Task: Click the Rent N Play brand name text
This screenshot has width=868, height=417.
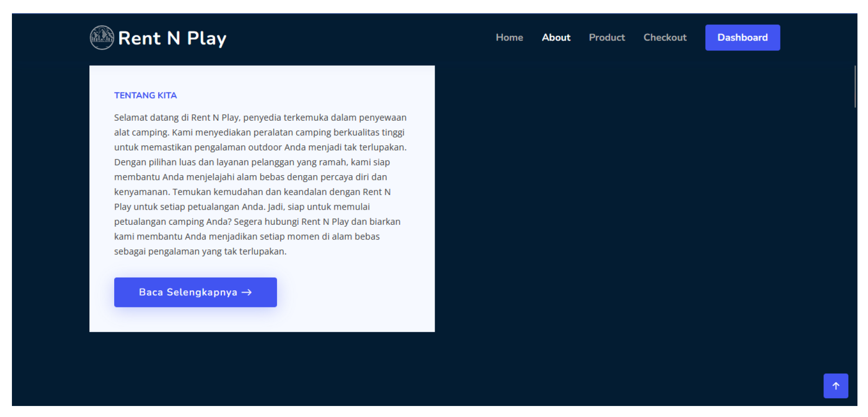Action: pos(171,38)
